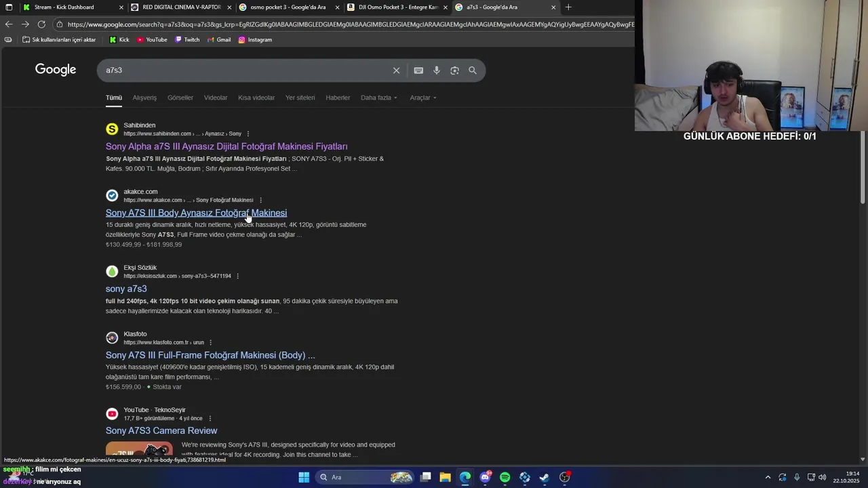
Task: Search by image with Lens icon
Action: point(454,70)
